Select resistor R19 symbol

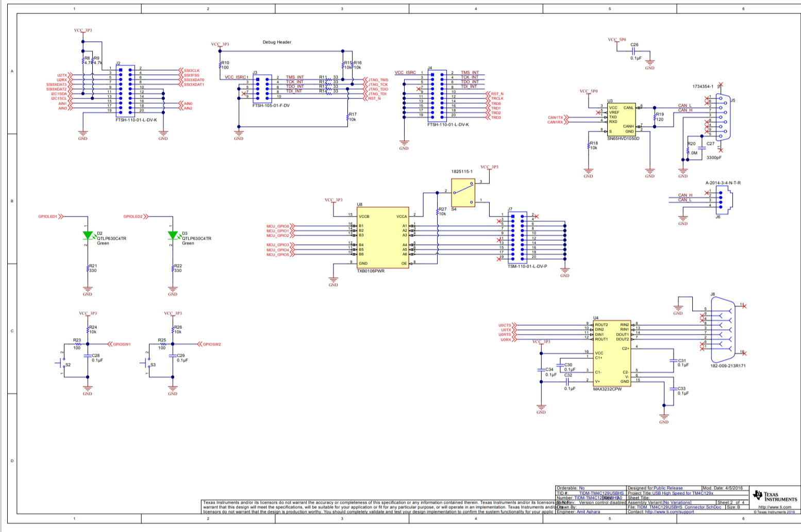coord(655,118)
